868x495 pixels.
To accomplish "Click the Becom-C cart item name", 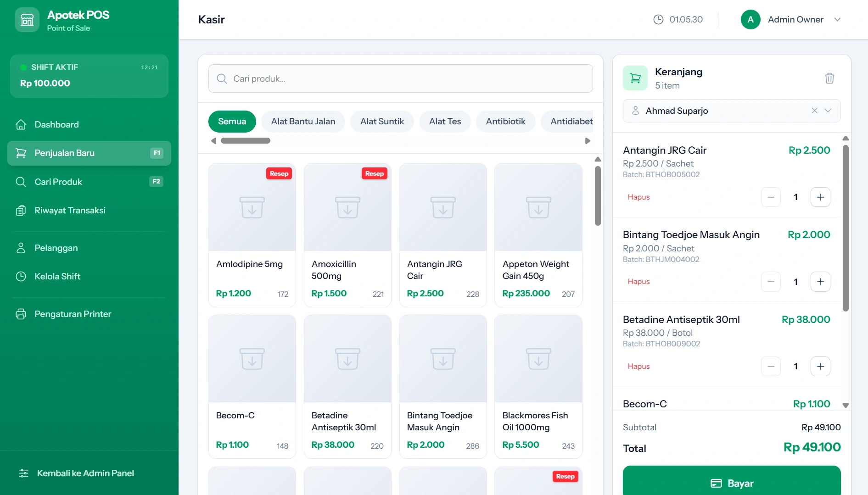I will [644, 404].
